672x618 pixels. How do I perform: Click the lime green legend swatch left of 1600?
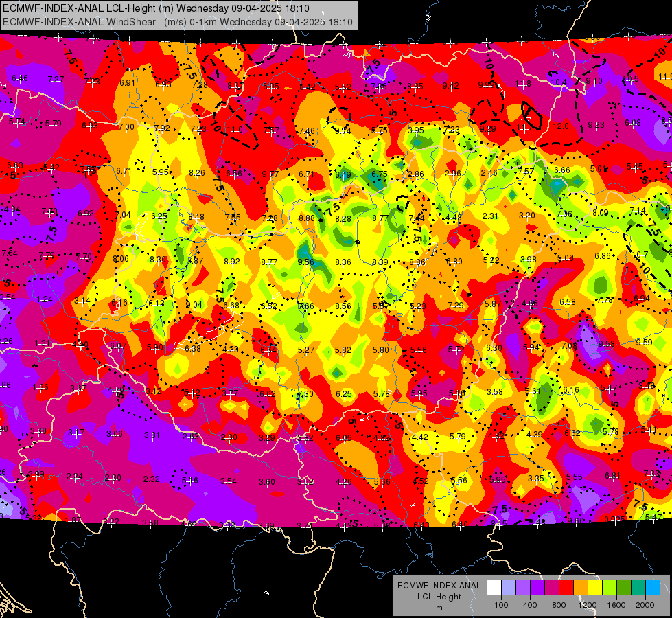[x=610, y=587]
